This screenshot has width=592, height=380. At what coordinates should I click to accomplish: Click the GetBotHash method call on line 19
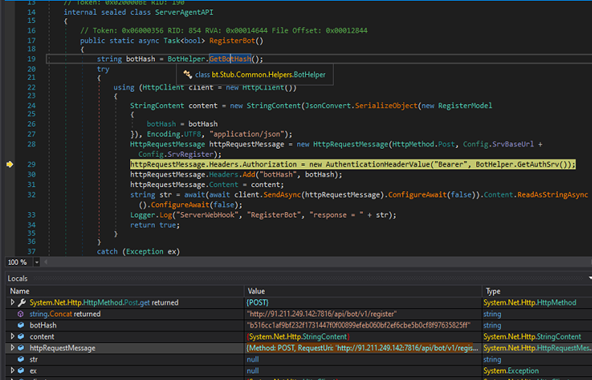click(x=230, y=59)
